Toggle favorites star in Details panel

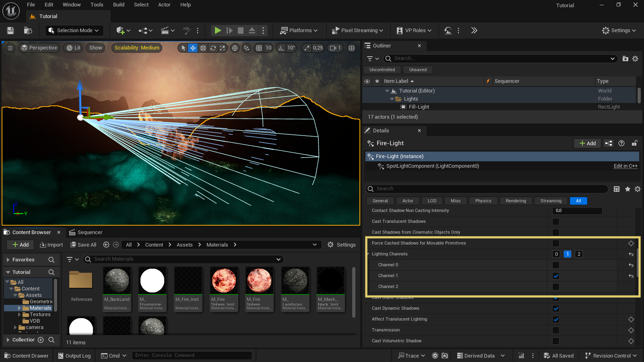click(627, 189)
